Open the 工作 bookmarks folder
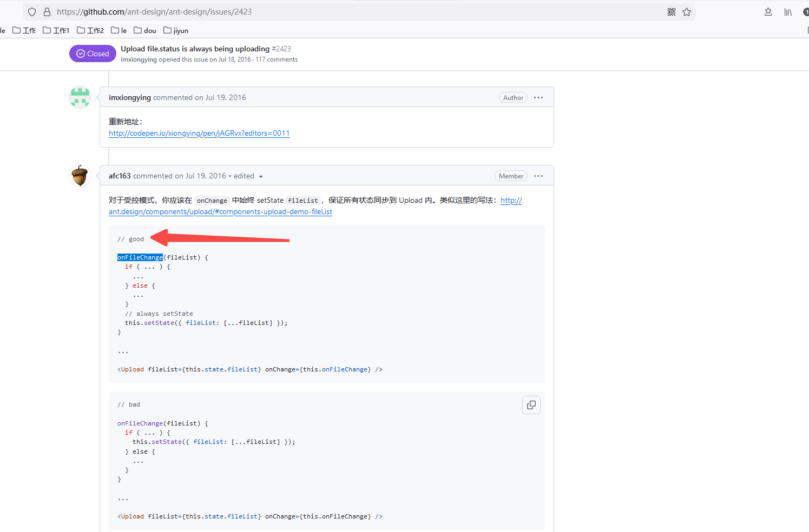 point(24,30)
